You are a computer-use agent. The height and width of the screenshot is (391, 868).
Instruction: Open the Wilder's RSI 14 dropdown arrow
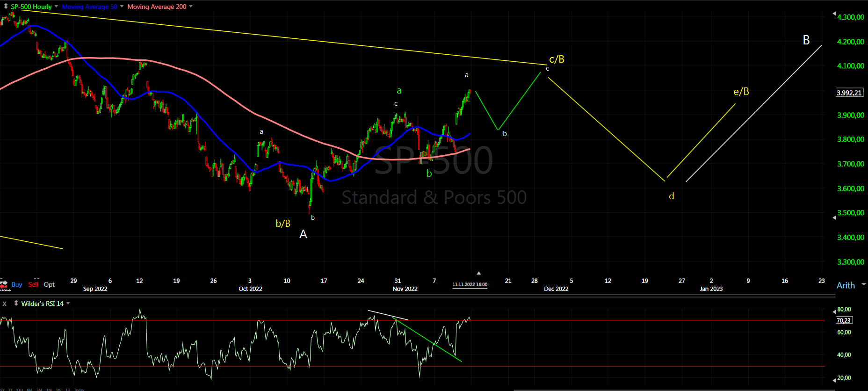[68, 304]
